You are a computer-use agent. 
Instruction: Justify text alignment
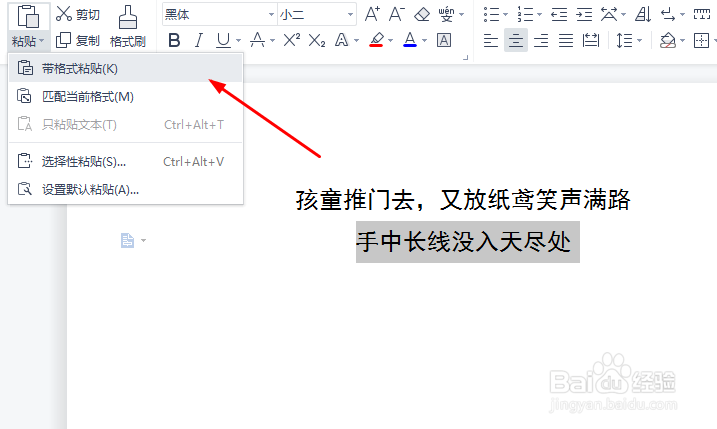pos(566,41)
